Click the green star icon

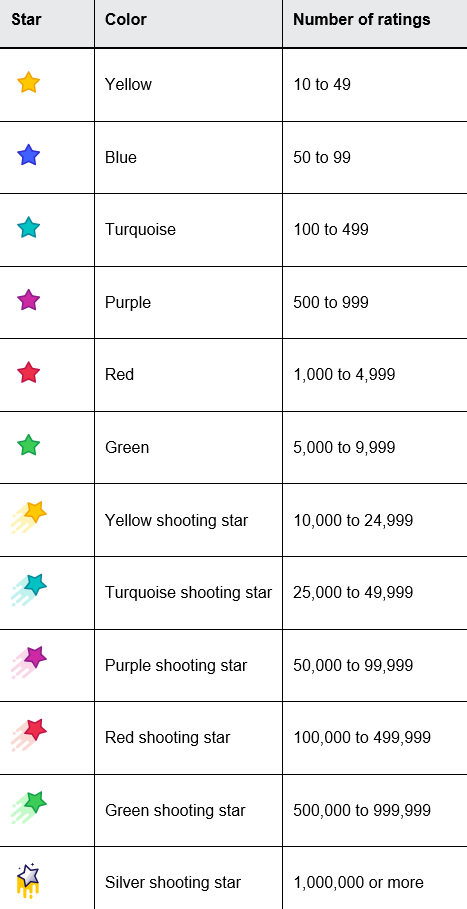(28, 445)
